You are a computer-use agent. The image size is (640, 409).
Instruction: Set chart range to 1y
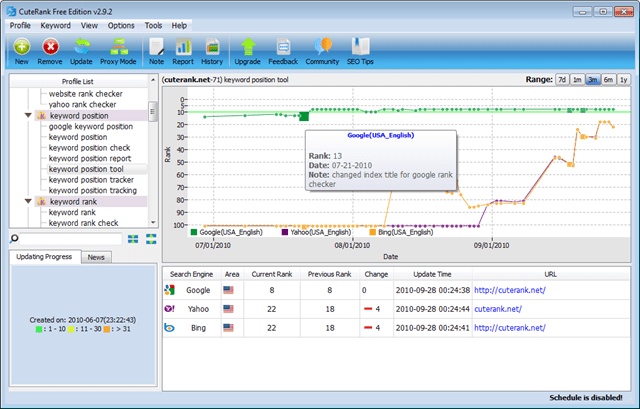coord(624,80)
